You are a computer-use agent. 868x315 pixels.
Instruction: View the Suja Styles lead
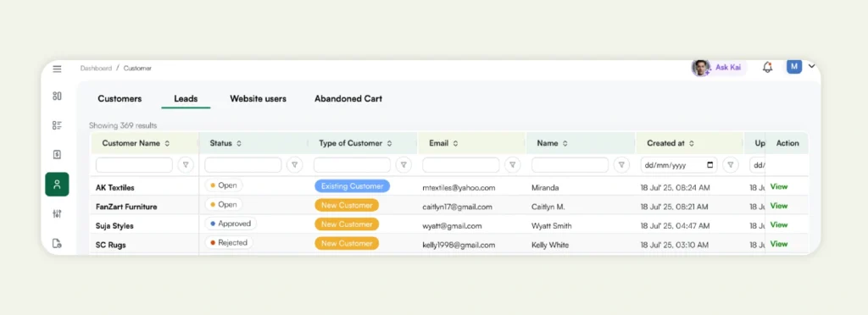[779, 224]
